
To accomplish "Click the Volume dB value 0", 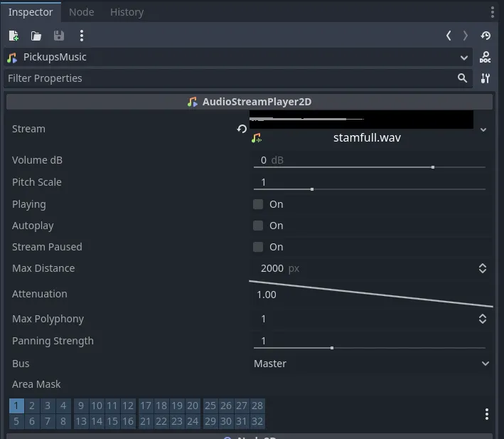I will 264,160.
